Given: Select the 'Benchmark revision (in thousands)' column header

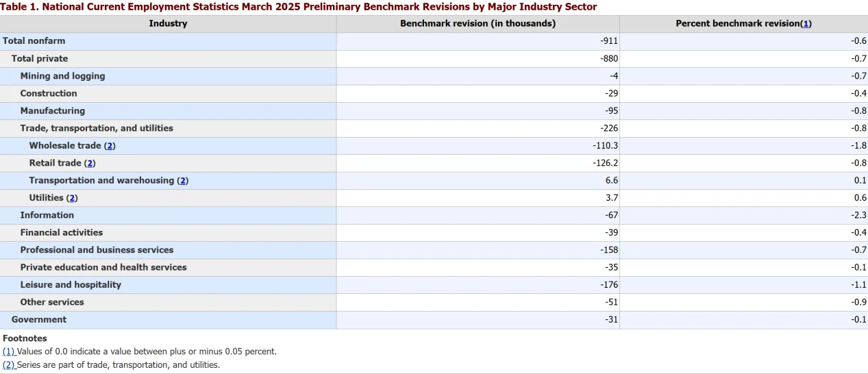Looking at the screenshot, I should click(x=478, y=23).
